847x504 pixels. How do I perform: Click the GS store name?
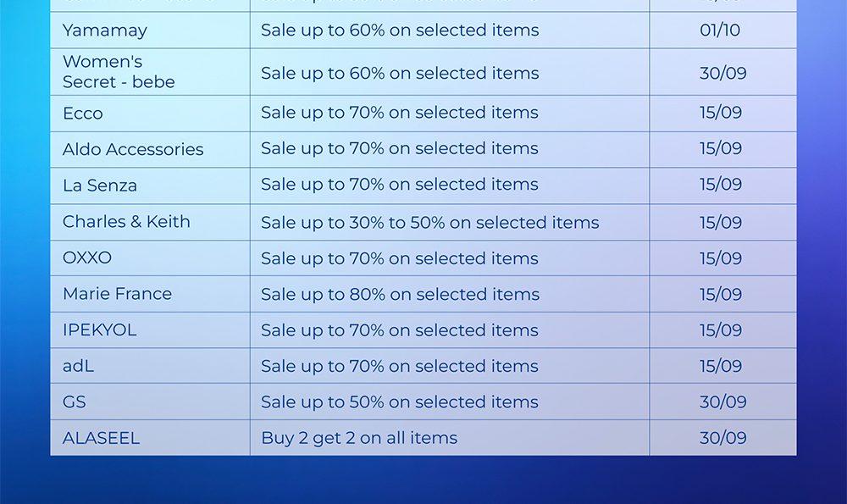tap(75, 402)
